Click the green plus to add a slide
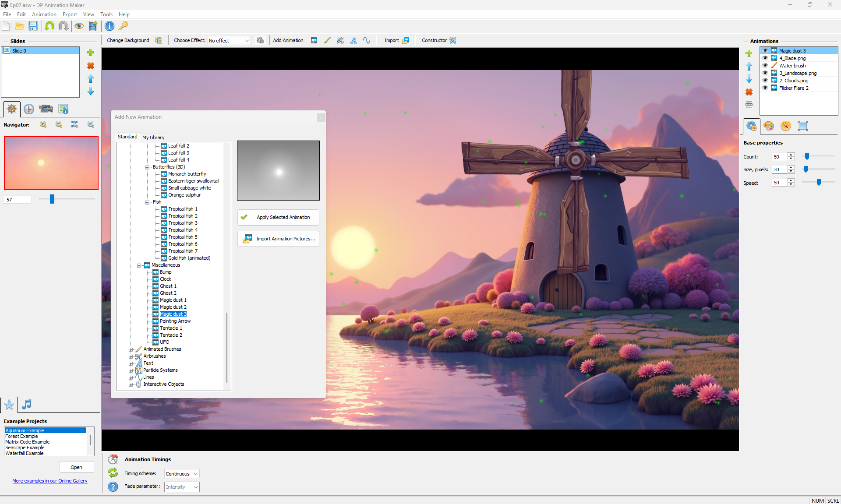Viewport: 841px width, 504px height. pyautogui.click(x=91, y=53)
